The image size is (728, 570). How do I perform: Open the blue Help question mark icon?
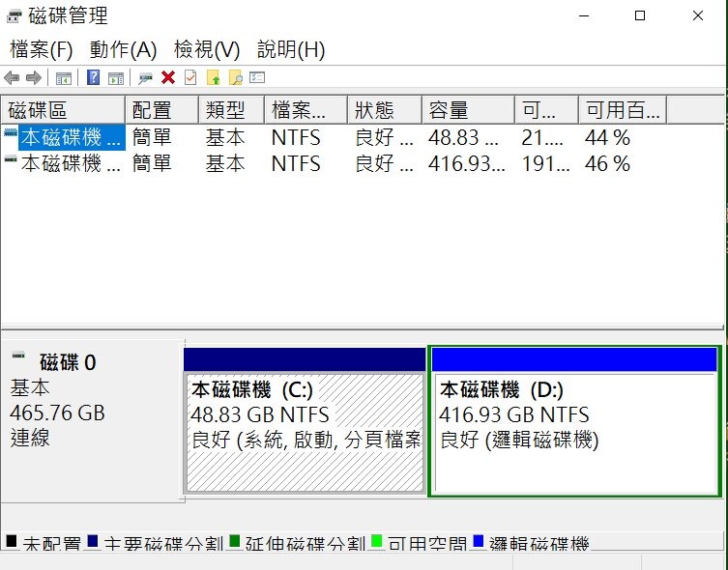pyautogui.click(x=94, y=77)
